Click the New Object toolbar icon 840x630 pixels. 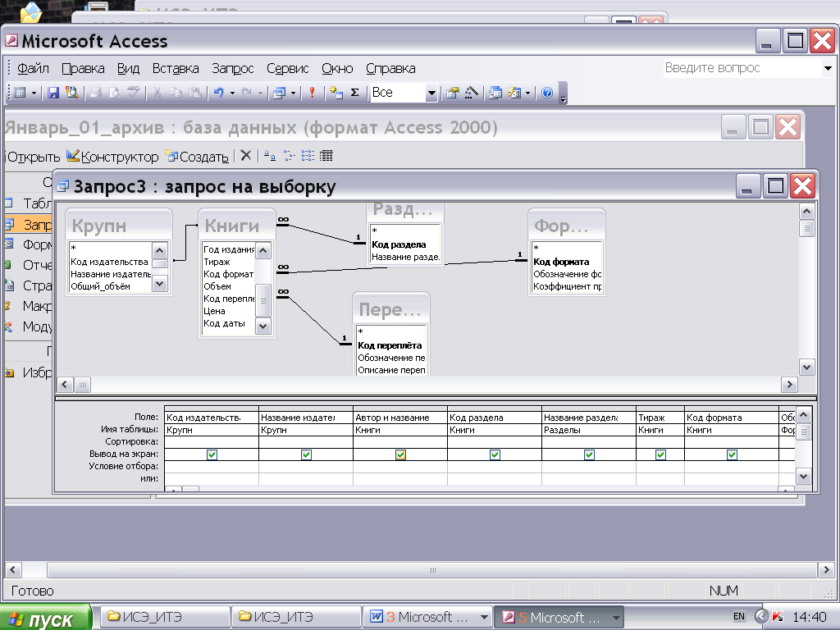click(x=514, y=93)
